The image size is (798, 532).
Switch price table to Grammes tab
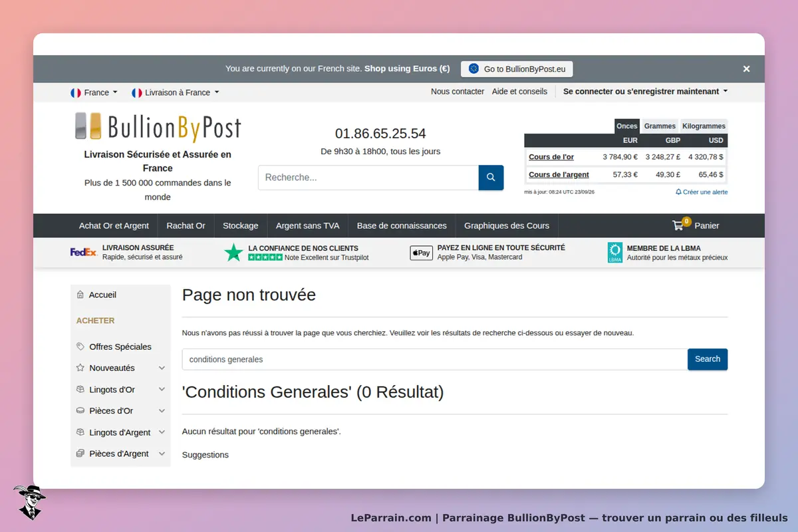[660, 126]
